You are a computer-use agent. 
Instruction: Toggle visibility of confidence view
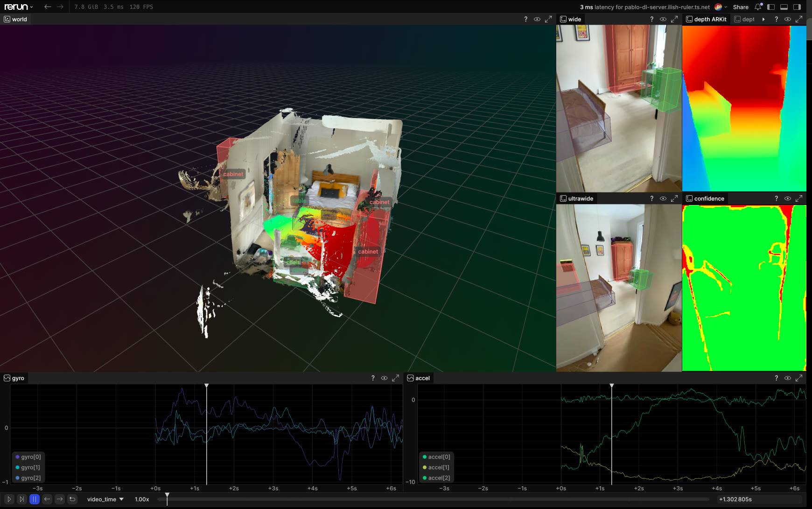[x=788, y=198]
